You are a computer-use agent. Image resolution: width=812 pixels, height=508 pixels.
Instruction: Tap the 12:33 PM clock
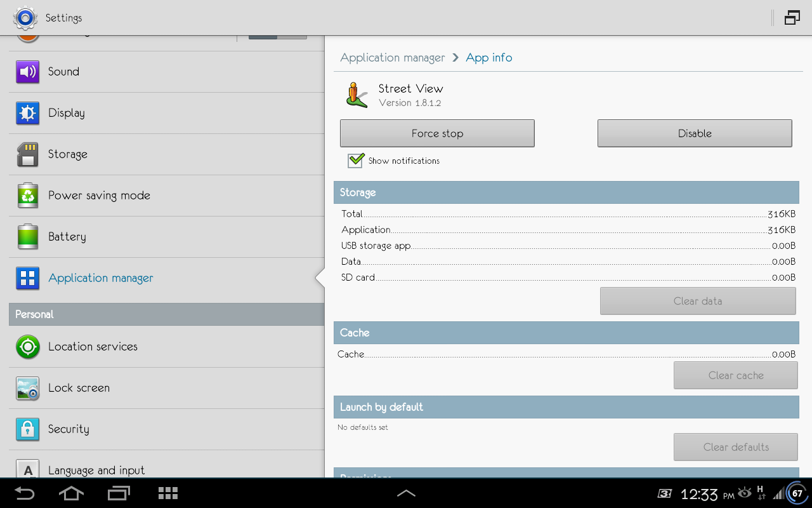(707, 494)
